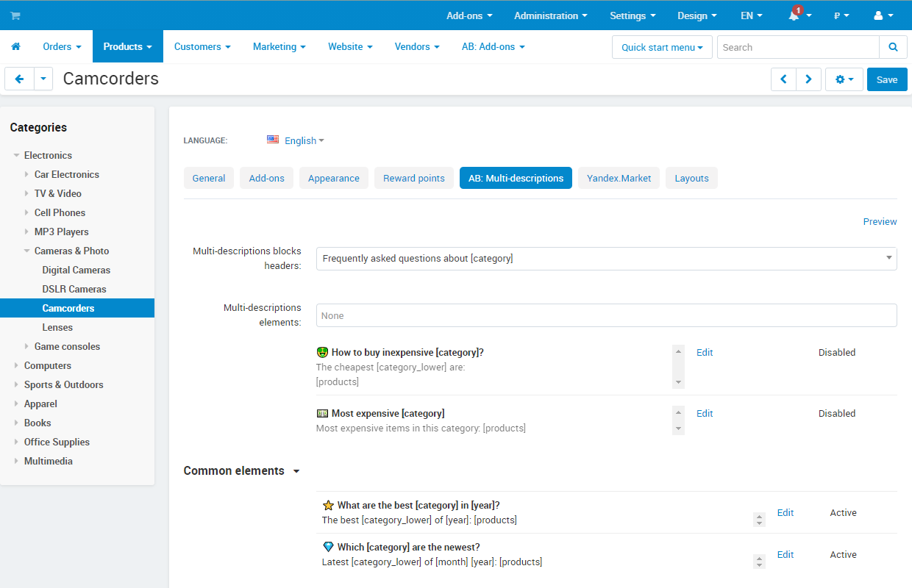912x588 pixels.
Task: Collapse the Electronics category tree
Action: (x=16, y=155)
